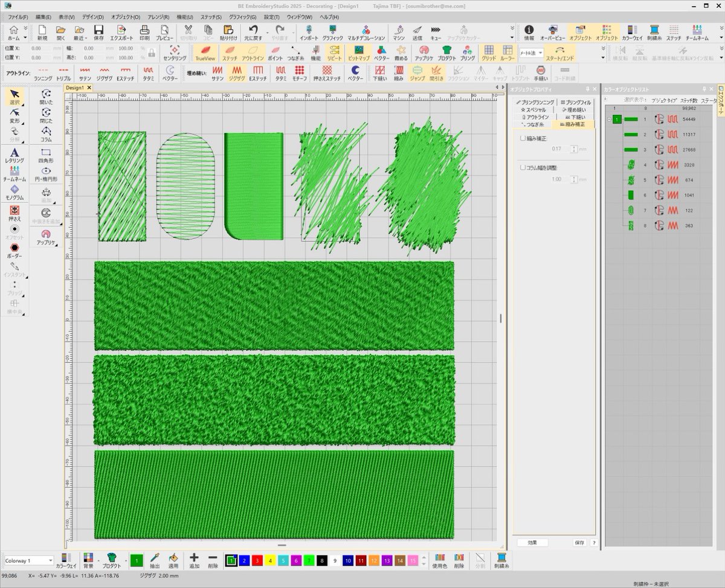The width and height of the screenshot is (725, 588).
Task: Open 情報 (Info) panel icon
Action: 529,33
